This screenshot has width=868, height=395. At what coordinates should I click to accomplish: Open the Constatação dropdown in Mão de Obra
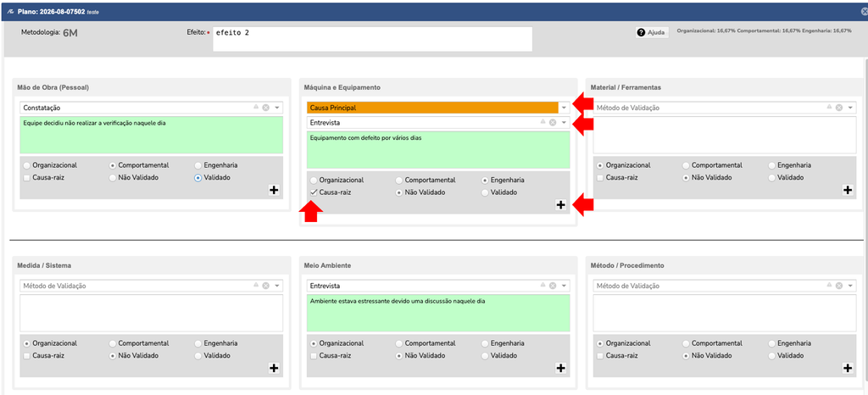point(277,108)
